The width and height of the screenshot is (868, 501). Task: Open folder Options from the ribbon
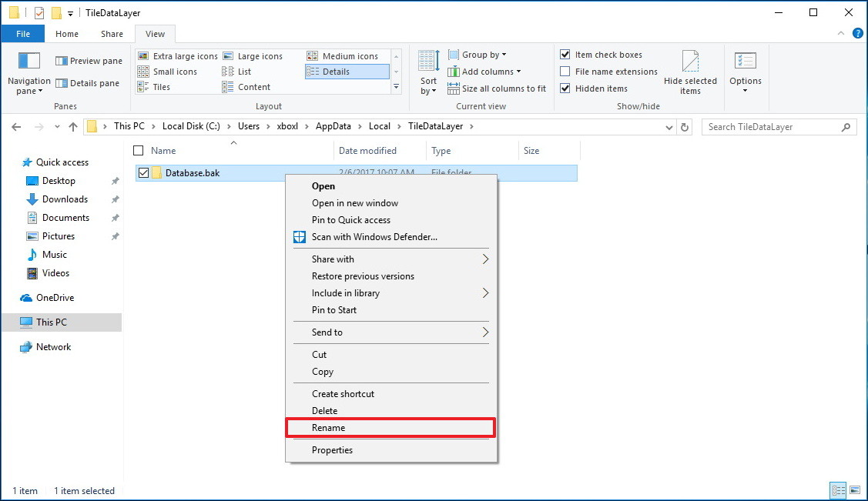coord(745,72)
